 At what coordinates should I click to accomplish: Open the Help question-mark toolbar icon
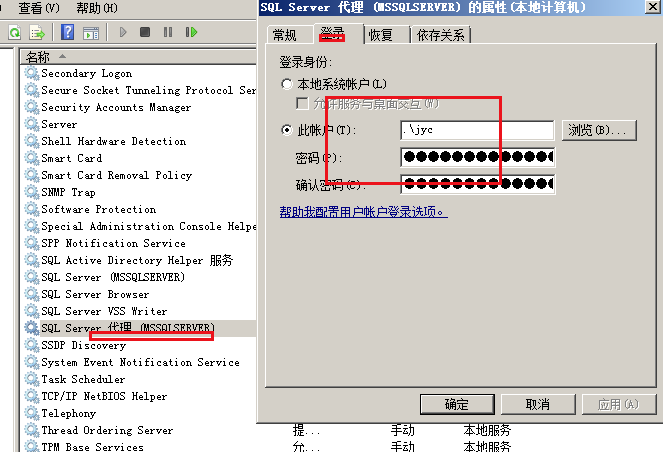[x=67, y=32]
